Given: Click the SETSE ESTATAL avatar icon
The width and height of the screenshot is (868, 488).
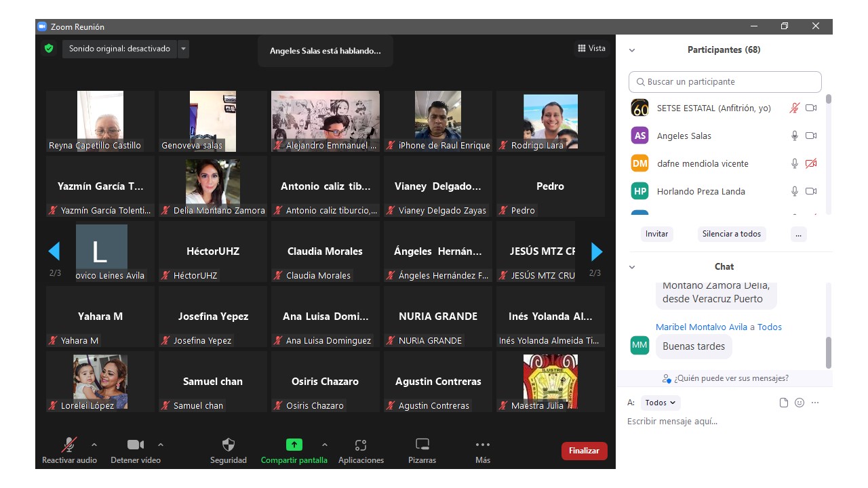Looking at the screenshot, I should pos(639,108).
